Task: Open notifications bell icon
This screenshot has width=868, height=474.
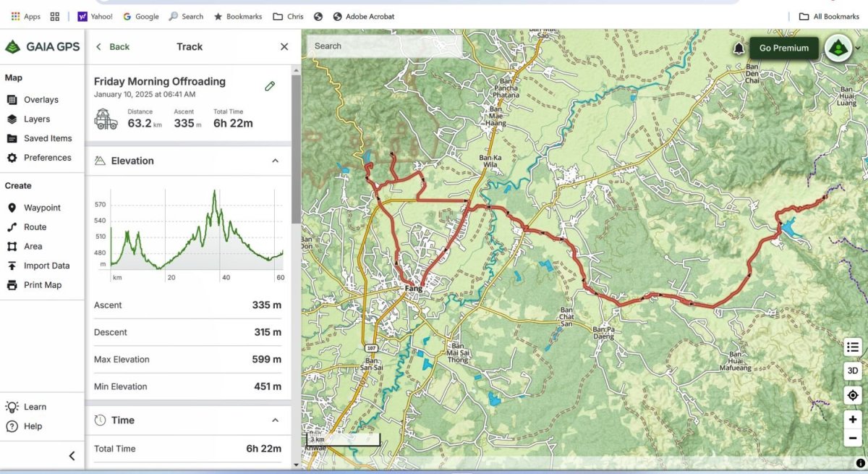Action: pyautogui.click(x=739, y=48)
